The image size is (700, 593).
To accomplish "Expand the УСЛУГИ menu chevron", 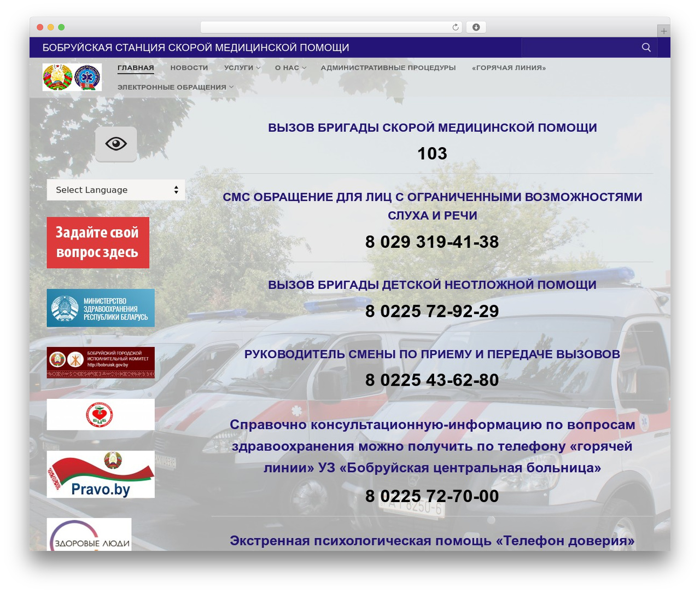I will pyautogui.click(x=258, y=68).
